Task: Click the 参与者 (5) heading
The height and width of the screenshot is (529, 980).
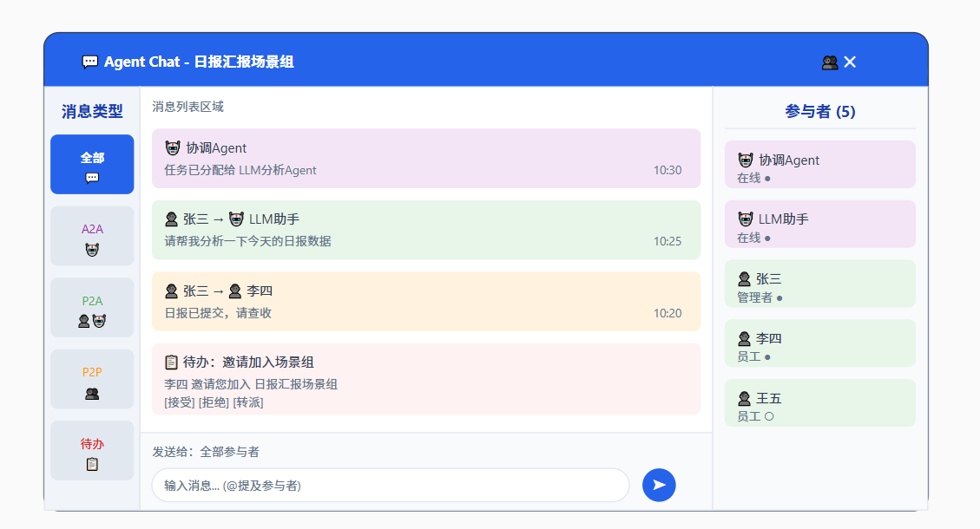Action: 820,111
